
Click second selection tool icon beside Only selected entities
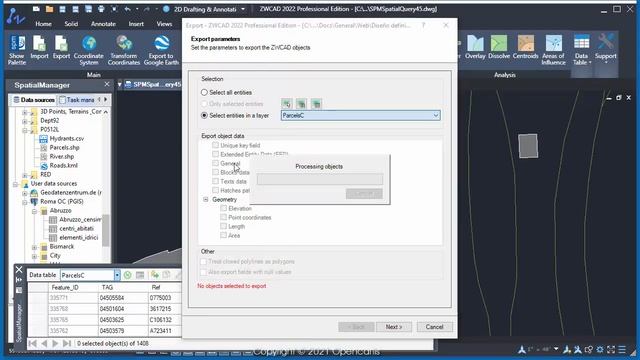coord(301,104)
